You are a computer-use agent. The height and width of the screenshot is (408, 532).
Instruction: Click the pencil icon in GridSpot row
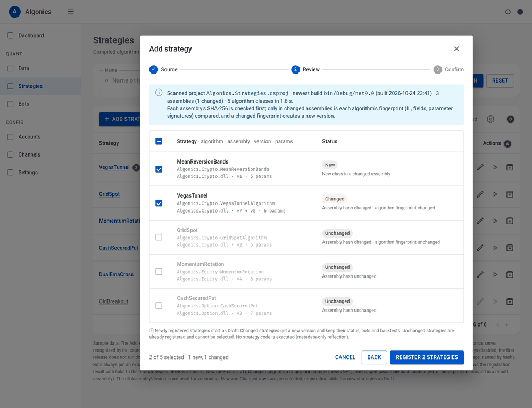pyautogui.click(x=480, y=194)
